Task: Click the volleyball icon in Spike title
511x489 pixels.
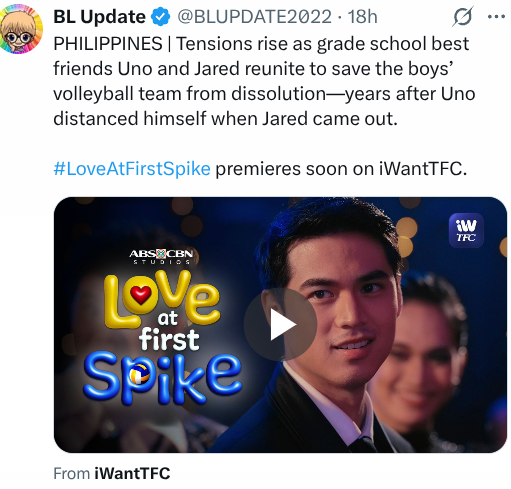Action: (x=139, y=375)
